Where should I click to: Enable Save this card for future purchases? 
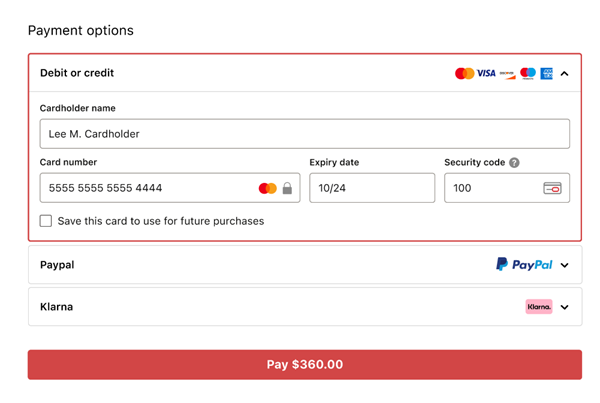46,221
